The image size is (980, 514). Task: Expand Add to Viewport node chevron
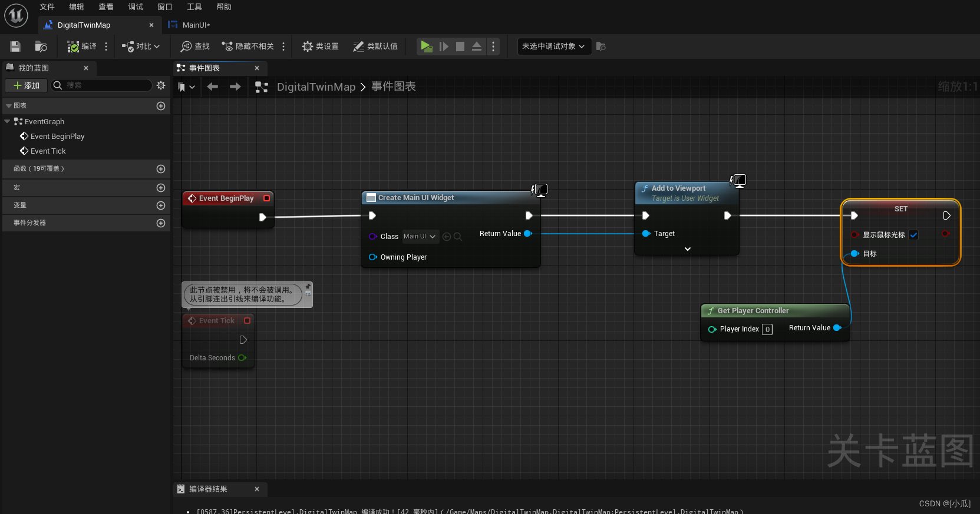pos(688,249)
